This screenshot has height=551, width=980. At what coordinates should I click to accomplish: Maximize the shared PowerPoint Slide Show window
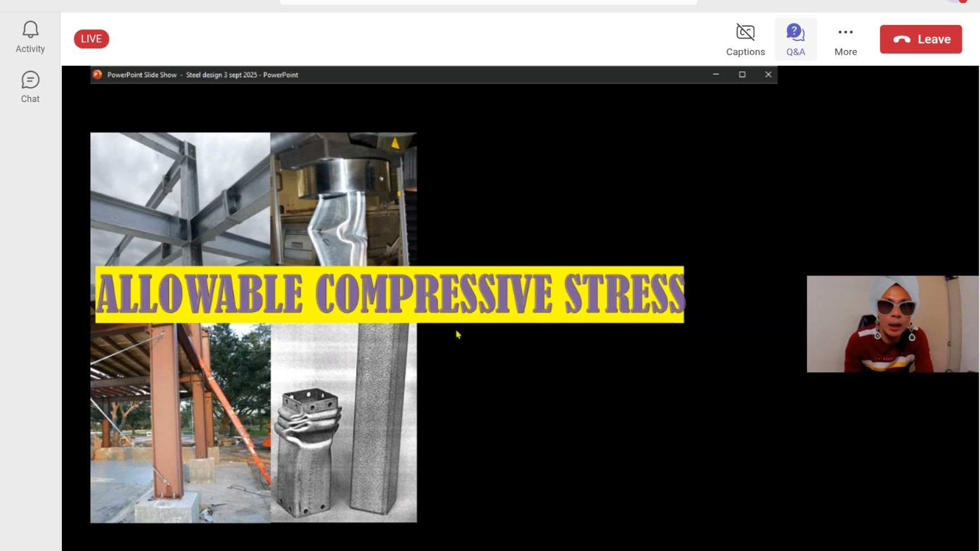[x=742, y=75]
